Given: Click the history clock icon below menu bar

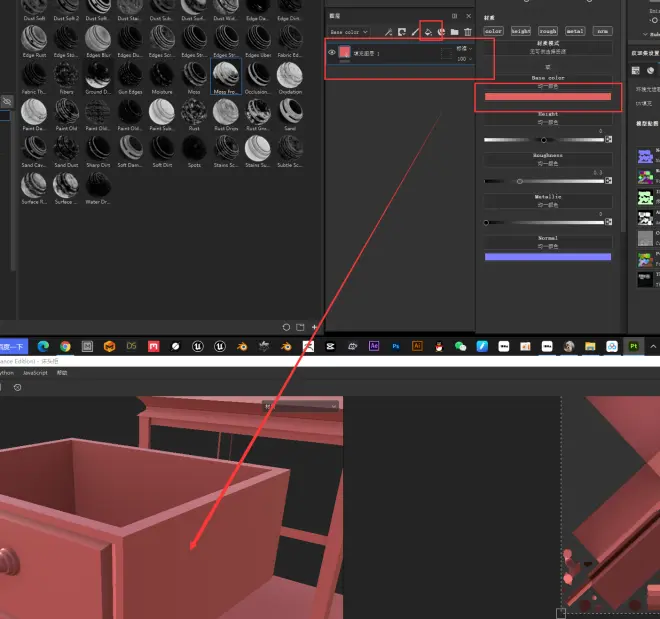Looking at the screenshot, I should pos(17,388).
